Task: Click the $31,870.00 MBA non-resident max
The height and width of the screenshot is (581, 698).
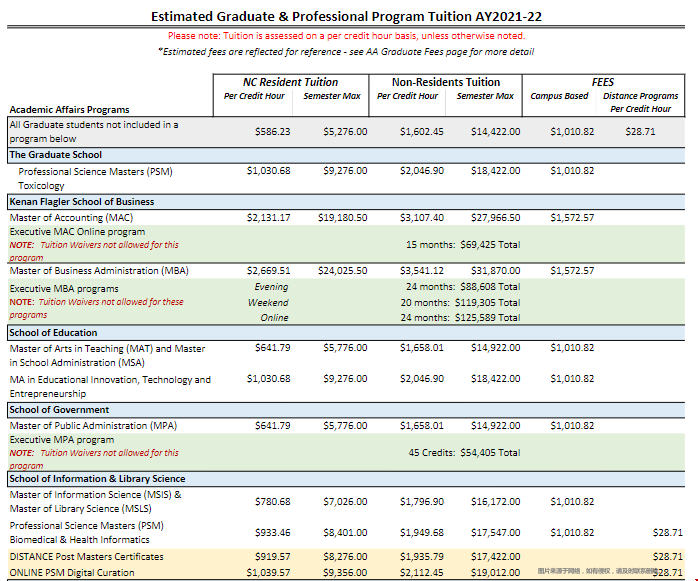Action: coord(495,271)
